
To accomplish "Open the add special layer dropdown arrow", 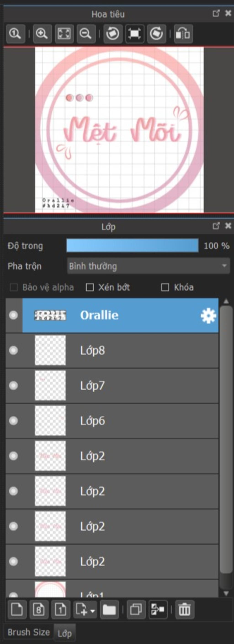I will (93, 611).
